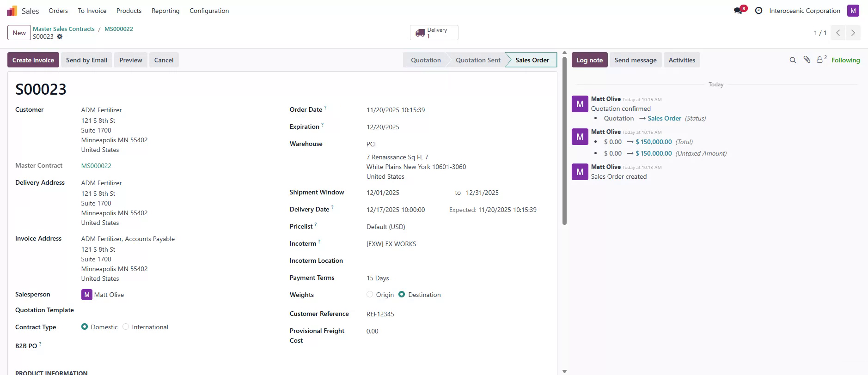Open the activities clock icon
868x375 pixels.
[758, 11]
